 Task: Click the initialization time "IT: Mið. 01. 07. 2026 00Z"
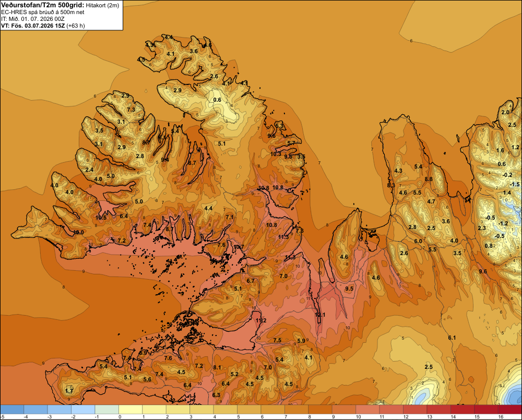coord(32,19)
